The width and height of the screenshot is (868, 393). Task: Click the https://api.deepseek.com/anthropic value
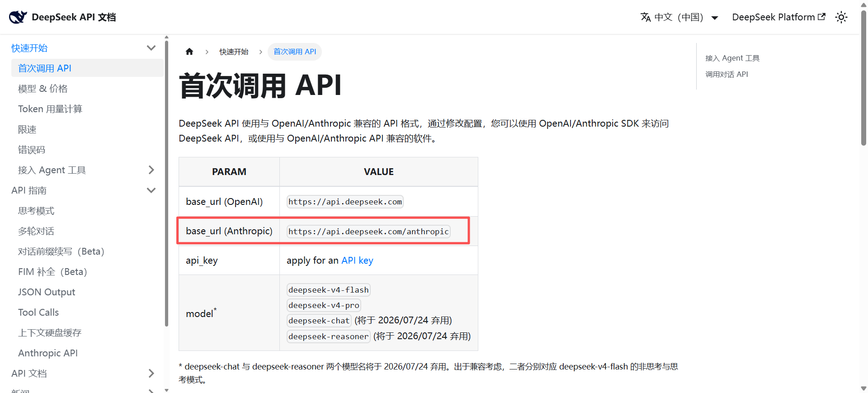click(x=368, y=232)
